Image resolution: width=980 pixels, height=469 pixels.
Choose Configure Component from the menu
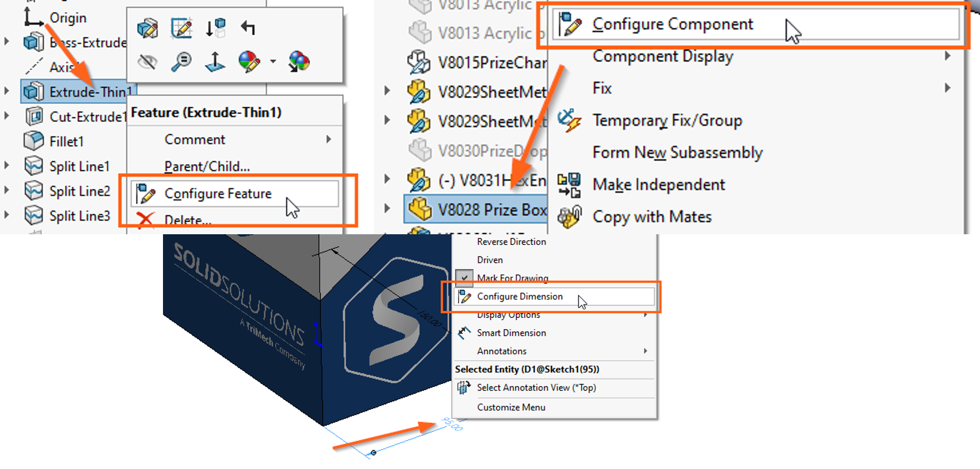pyautogui.click(x=672, y=24)
